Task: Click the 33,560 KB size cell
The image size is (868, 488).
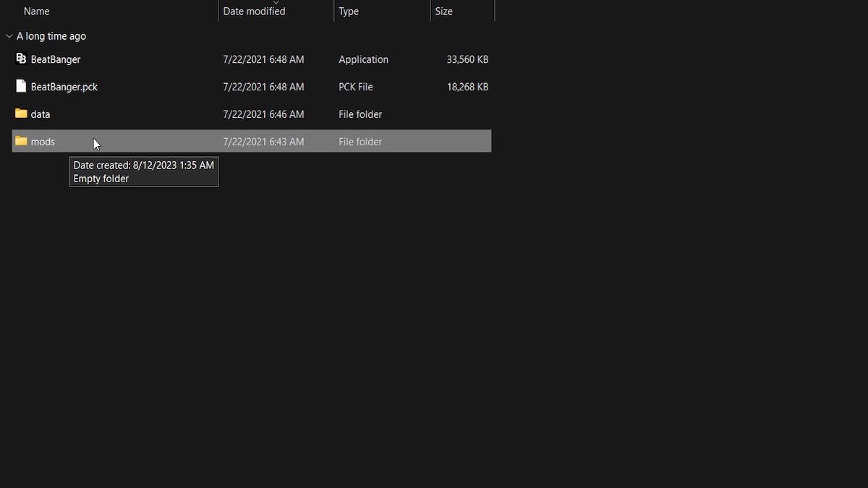Action: 467,59
